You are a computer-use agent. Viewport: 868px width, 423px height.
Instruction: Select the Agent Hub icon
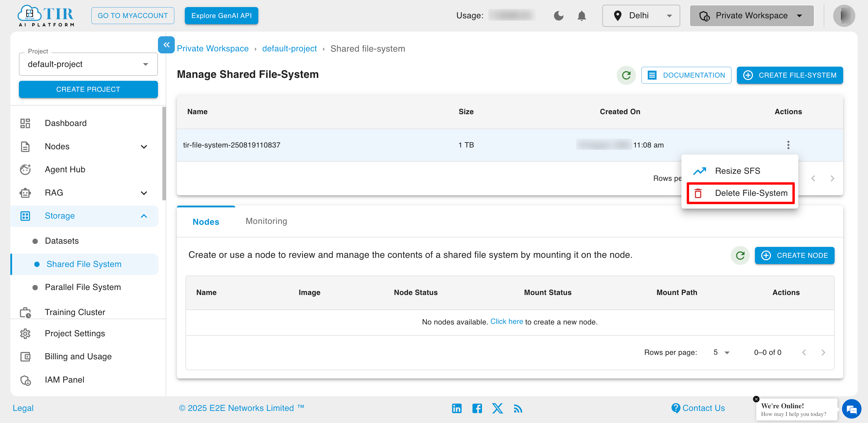pos(25,169)
